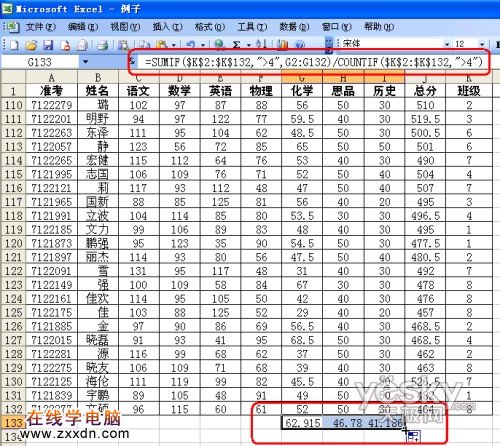Select cell I133 showing 41.186
Screen dimensions: 500x446
point(384,423)
